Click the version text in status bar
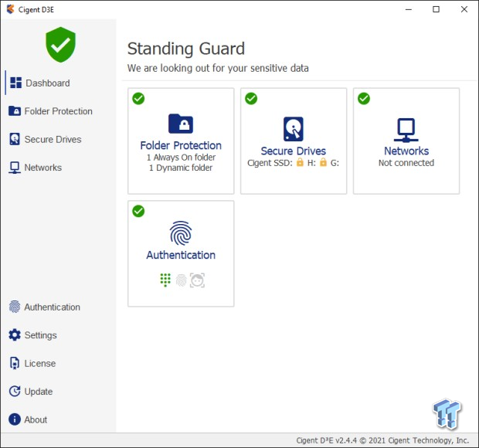This screenshot has height=448, width=479. coord(382,440)
